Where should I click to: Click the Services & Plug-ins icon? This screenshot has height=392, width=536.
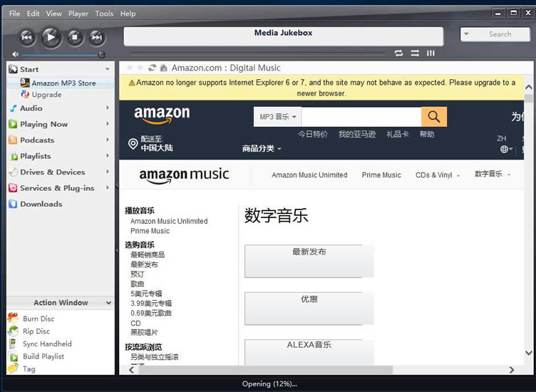pyautogui.click(x=13, y=188)
